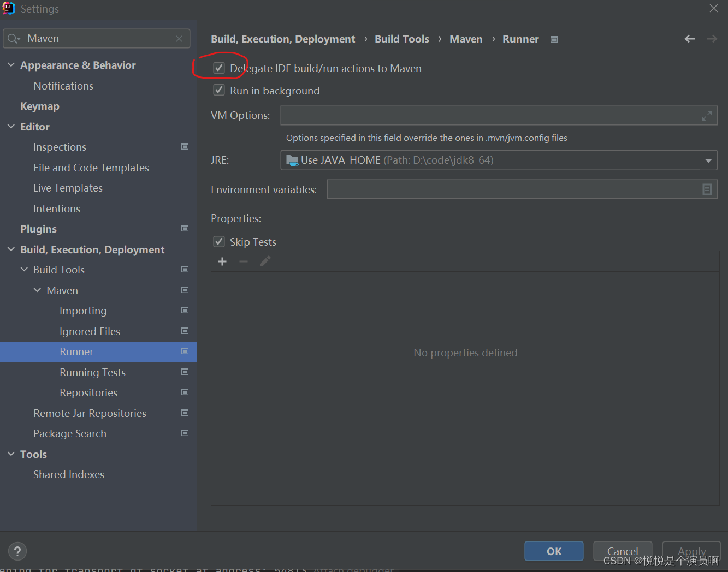Collapse Build, Execution, Deployment section
728x572 pixels.
point(11,249)
